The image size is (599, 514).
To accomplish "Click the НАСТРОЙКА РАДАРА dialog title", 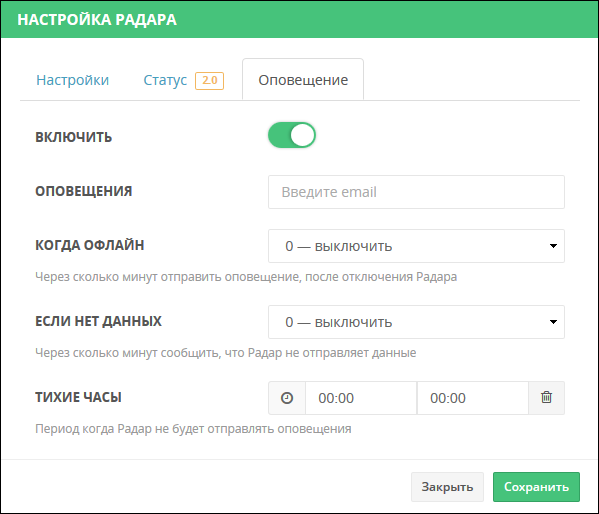I will click(x=97, y=19).
